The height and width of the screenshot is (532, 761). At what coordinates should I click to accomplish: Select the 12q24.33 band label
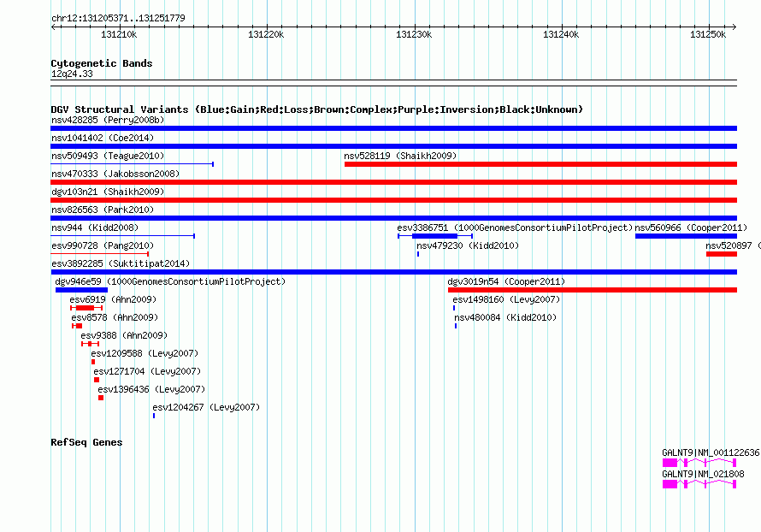[x=72, y=74]
